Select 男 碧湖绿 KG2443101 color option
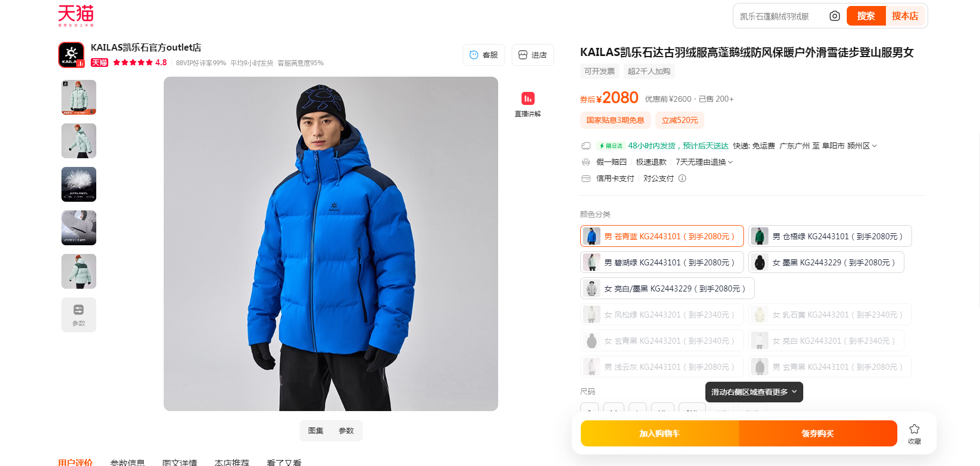Screen dimensions: 980x466 click(662, 262)
